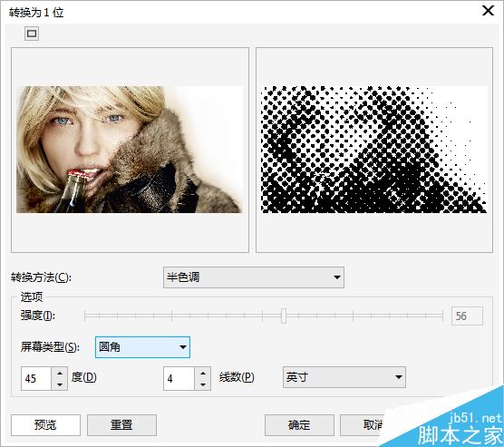Click the 确定 button

pos(299,425)
